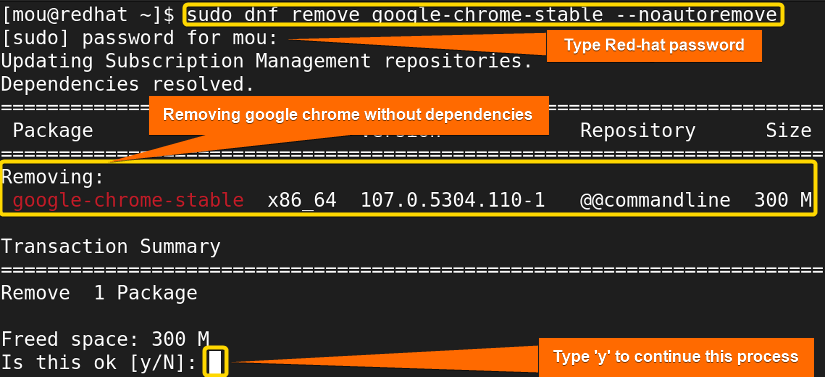Click the 'Freed space: 300 M' line
The image size is (825, 377).
[105, 339]
